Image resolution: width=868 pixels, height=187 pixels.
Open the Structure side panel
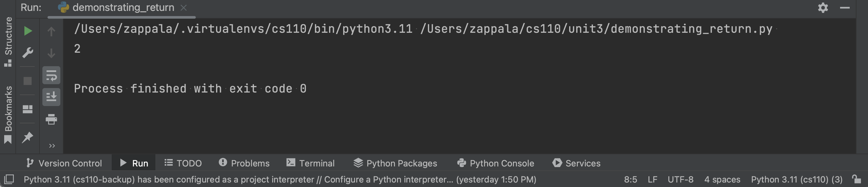tap(8, 41)
